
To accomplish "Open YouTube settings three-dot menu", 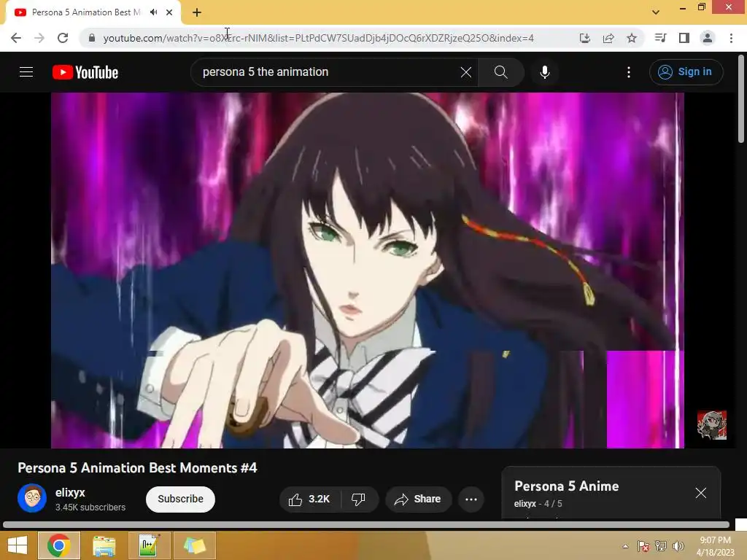I will pos(629,72).
